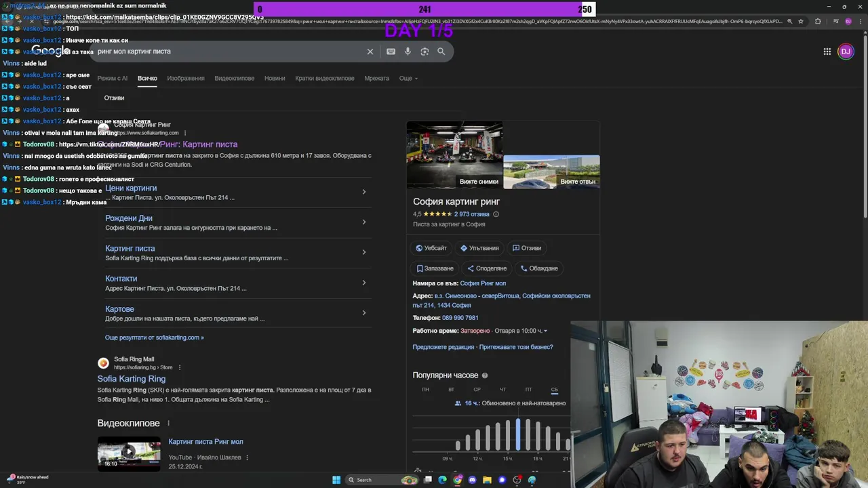Select the Всичко search tab
The image size is (868, 488).
(x=147, y=78)
